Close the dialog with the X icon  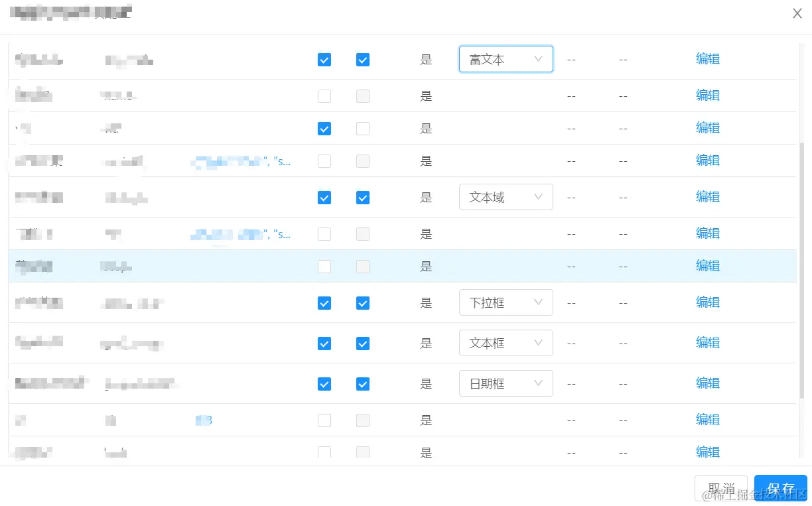point(797,13)
